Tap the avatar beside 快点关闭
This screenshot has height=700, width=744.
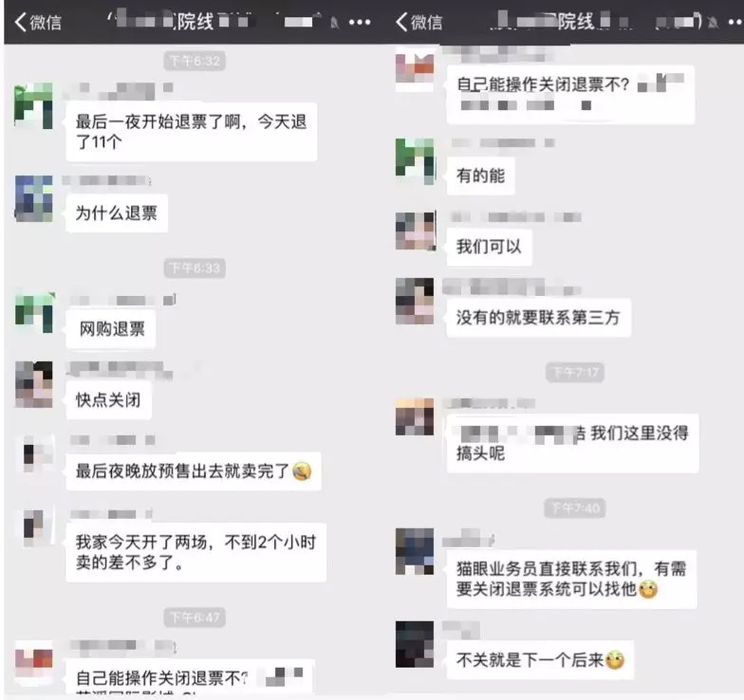click(x=34, y=384)
